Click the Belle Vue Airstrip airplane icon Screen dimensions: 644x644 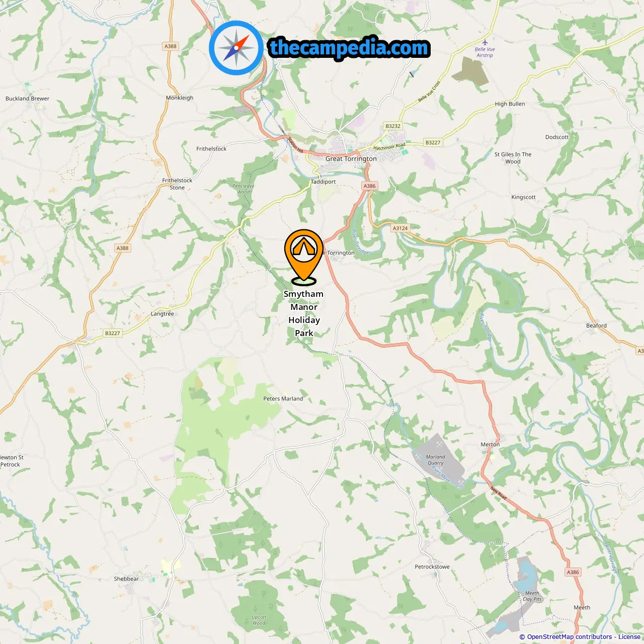pos(485,42)
